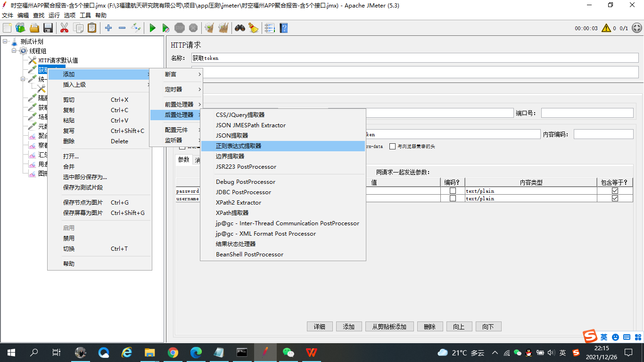Image resolution: width=644 pixels, height=362 pixels.
Task: Expand the 配置元件 submenu
Action: click(176, 130)
